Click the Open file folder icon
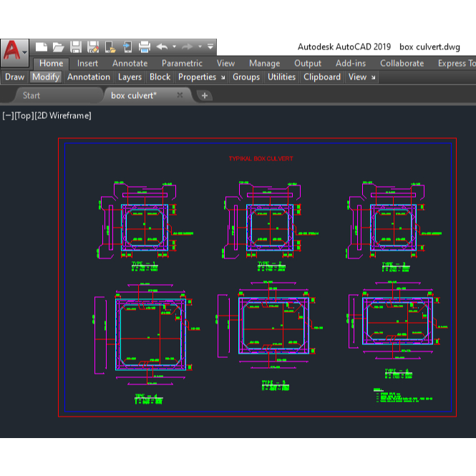The width and height of the screenshot is (476, 476). (58, 47)
